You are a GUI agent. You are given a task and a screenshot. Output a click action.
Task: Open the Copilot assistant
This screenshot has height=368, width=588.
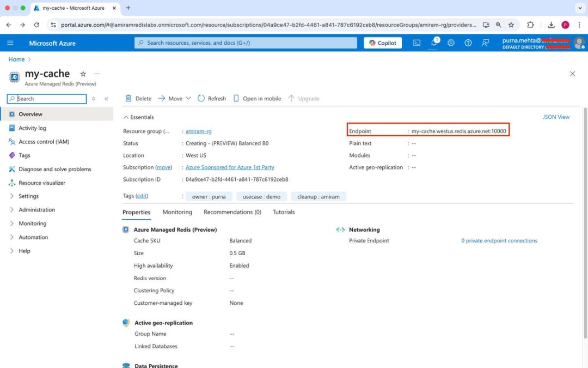tap(383, 43)
